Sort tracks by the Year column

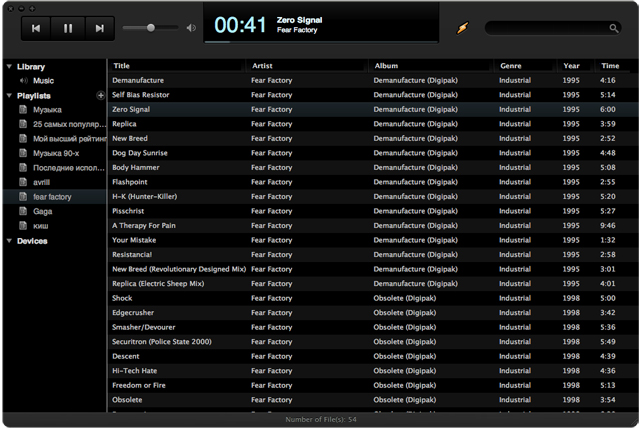pos(574,66)
